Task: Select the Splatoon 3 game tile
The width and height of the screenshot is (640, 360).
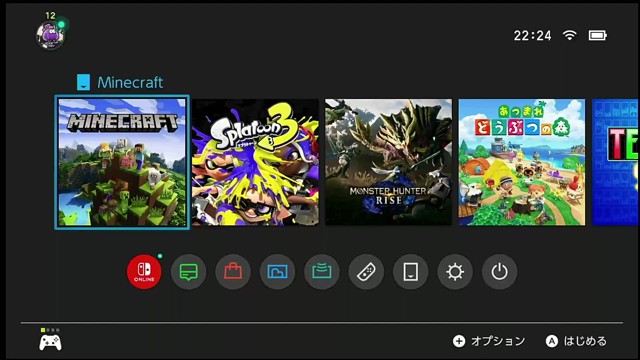Action: (x=256, y=162)
